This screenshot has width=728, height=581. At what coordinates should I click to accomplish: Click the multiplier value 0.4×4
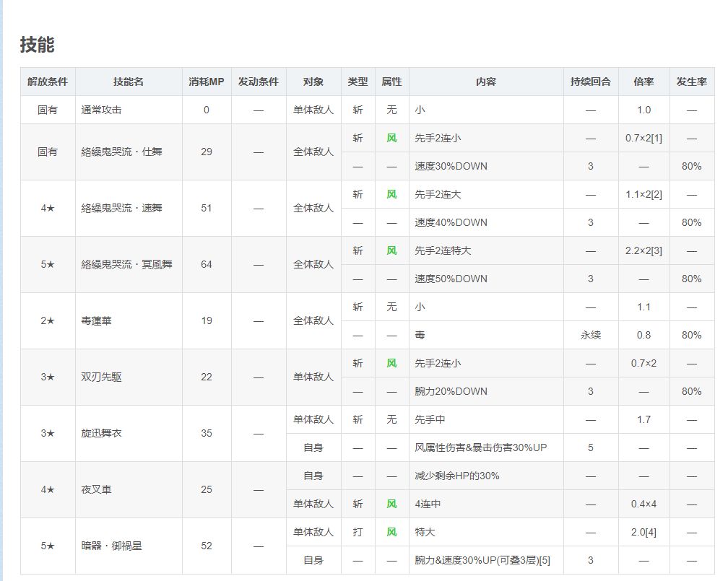click(x=643, y=504)
